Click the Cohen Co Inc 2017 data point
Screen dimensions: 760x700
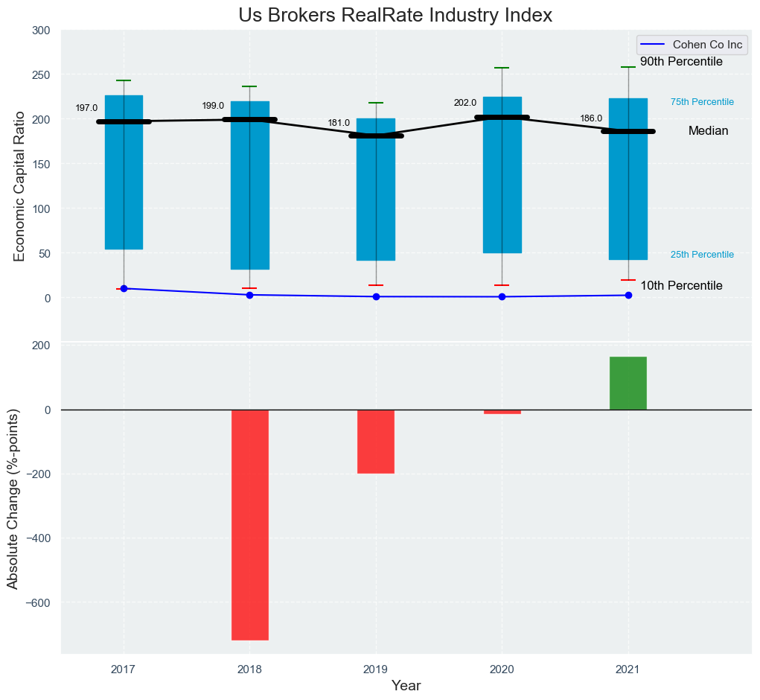point(124,288)
